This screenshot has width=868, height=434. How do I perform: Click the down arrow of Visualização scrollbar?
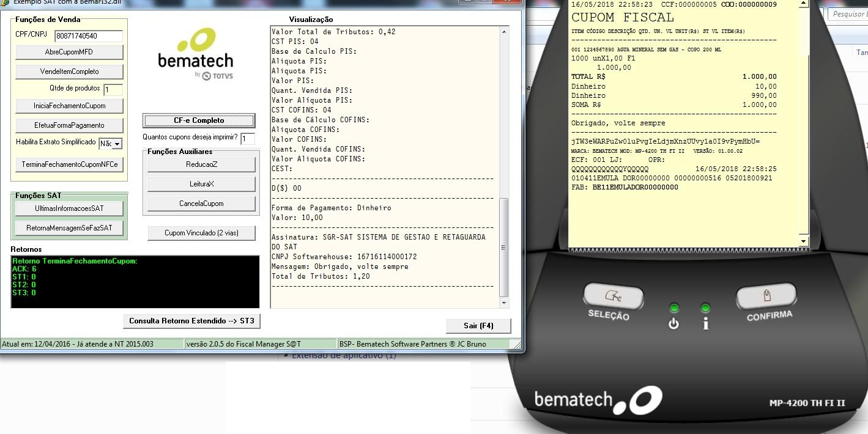click(x=504, y=303)
